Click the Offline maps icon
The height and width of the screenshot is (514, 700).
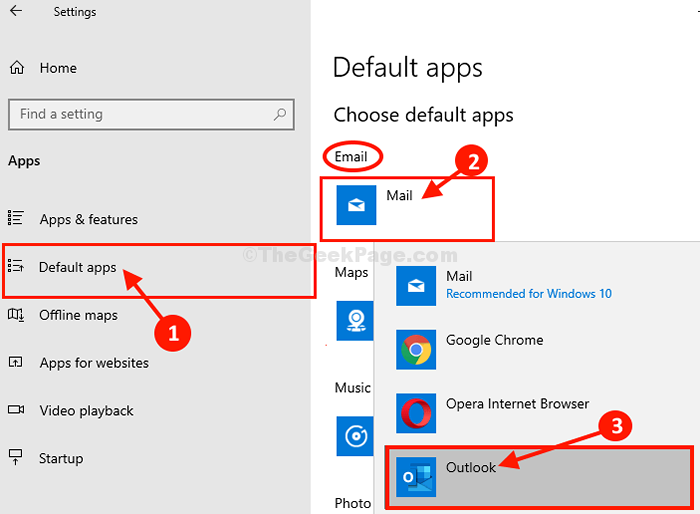[x=16, y=315]
